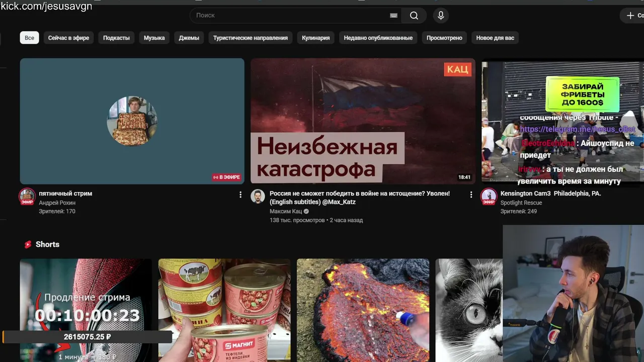
Task: Filter by «Музыка»
Action: [x=154, y=38]
